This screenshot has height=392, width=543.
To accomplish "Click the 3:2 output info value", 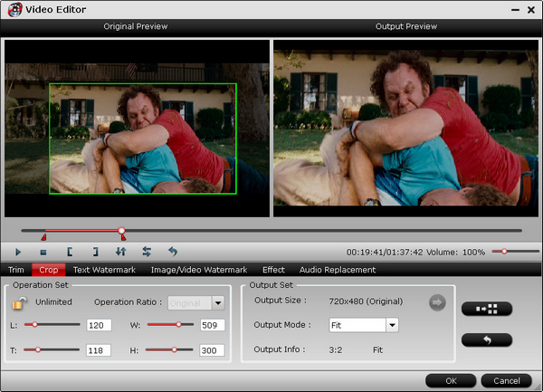I will tap(335, 349).
